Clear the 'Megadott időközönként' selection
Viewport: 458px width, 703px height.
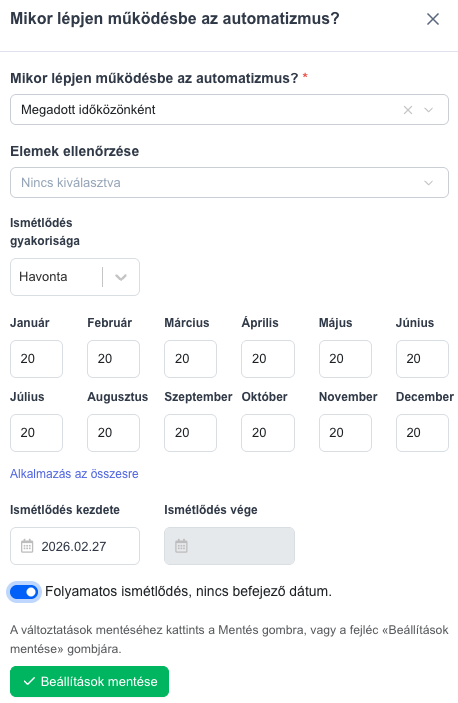(x=408, y=110)
